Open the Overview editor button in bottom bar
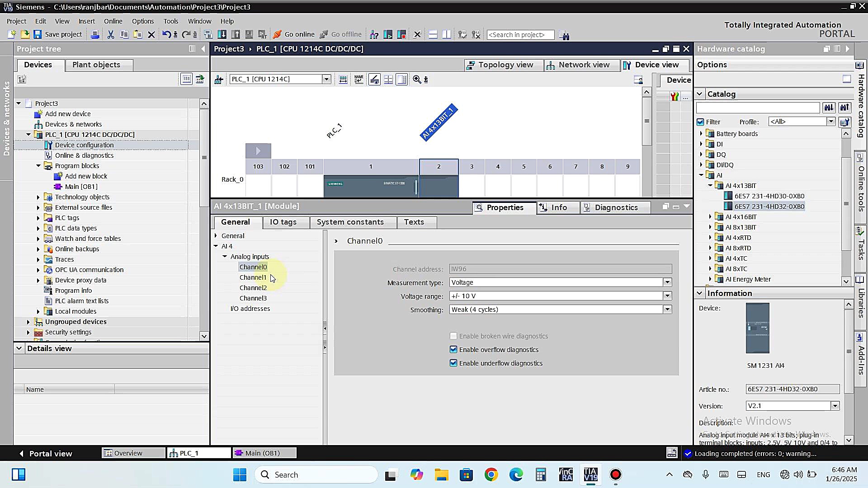868x488 pixels. pos(133,453)
